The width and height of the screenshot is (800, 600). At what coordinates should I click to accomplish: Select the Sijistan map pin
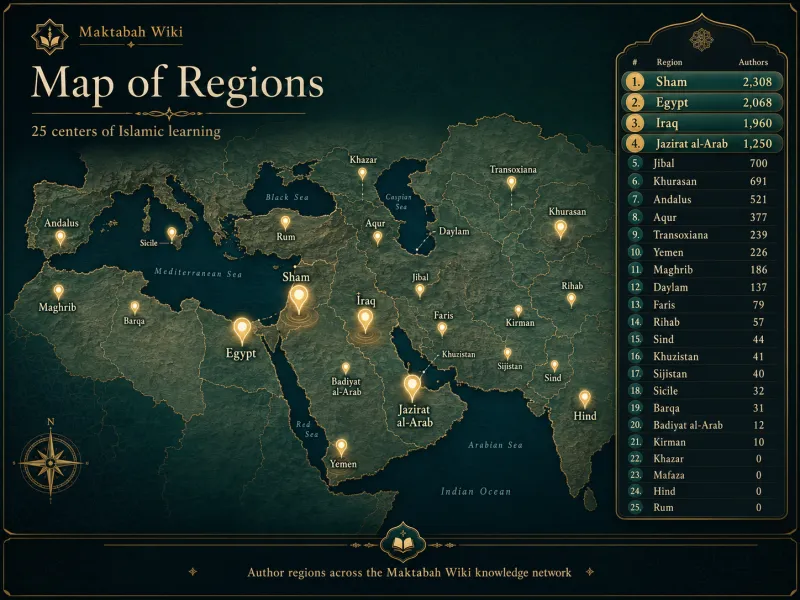(507, 354)
